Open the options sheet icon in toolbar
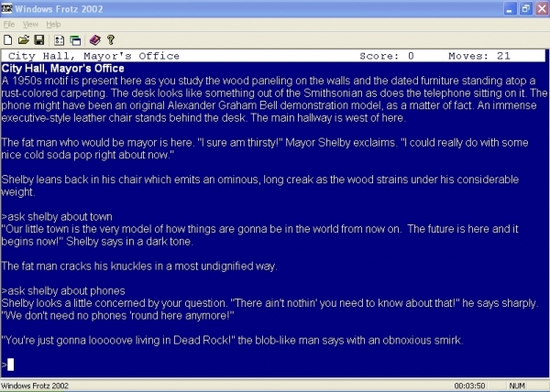 [x=59, y=40]
